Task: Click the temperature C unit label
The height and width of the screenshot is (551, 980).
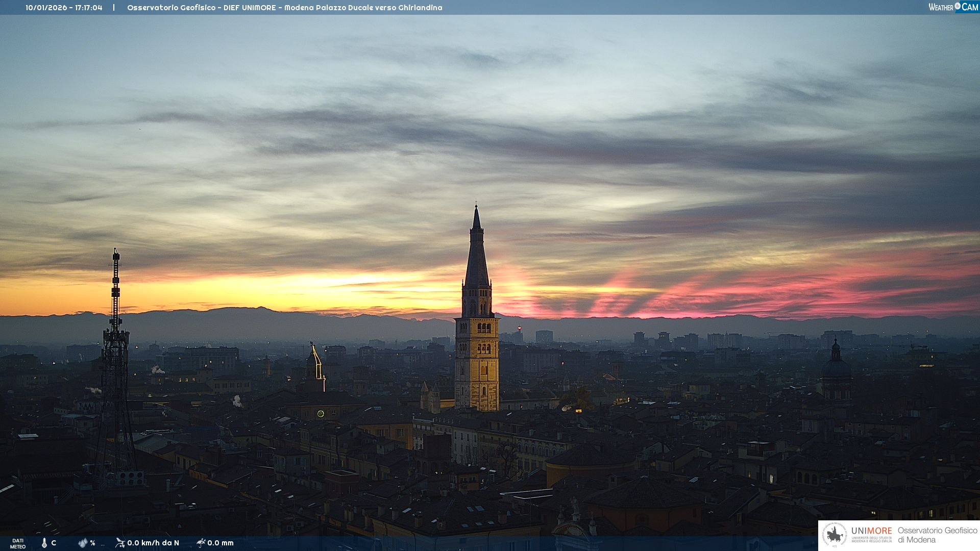Action: [54, 543]
